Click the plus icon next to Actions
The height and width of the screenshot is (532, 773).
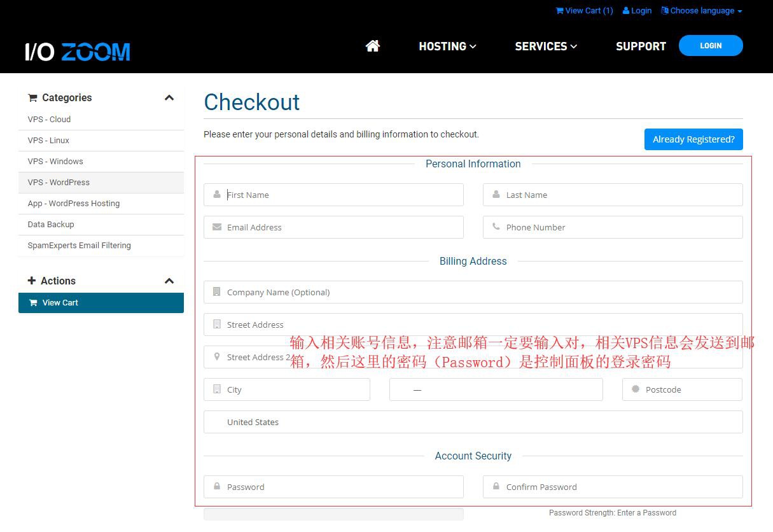[32, 281]
